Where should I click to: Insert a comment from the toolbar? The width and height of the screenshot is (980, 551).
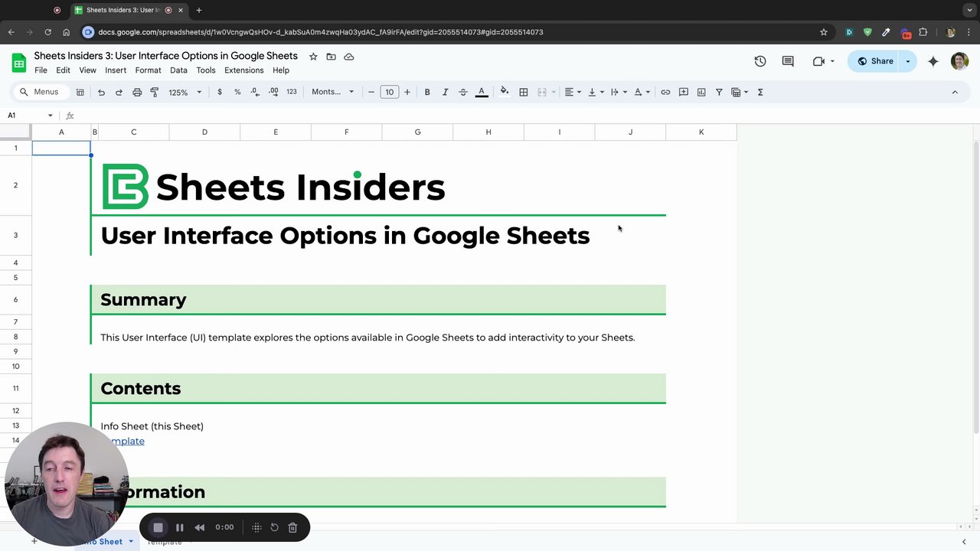684,92
